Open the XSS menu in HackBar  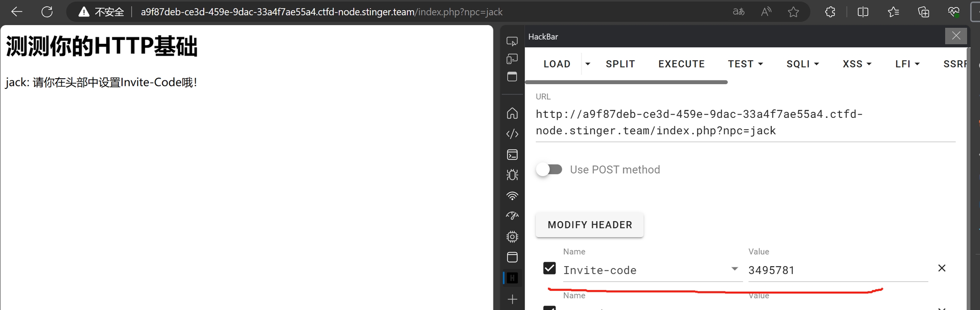point(857,64)
